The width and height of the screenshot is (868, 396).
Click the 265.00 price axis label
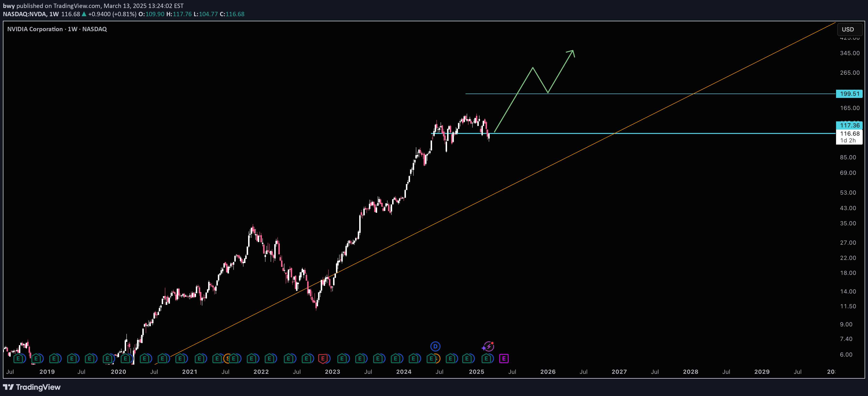click(x=849, y=73)
